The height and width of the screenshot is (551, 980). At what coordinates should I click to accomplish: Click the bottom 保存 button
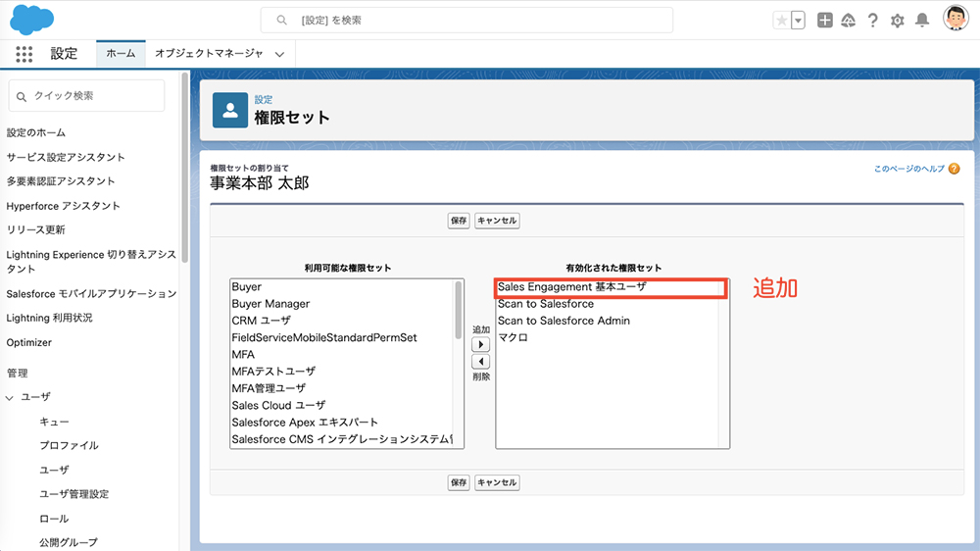tap(459, 482)
